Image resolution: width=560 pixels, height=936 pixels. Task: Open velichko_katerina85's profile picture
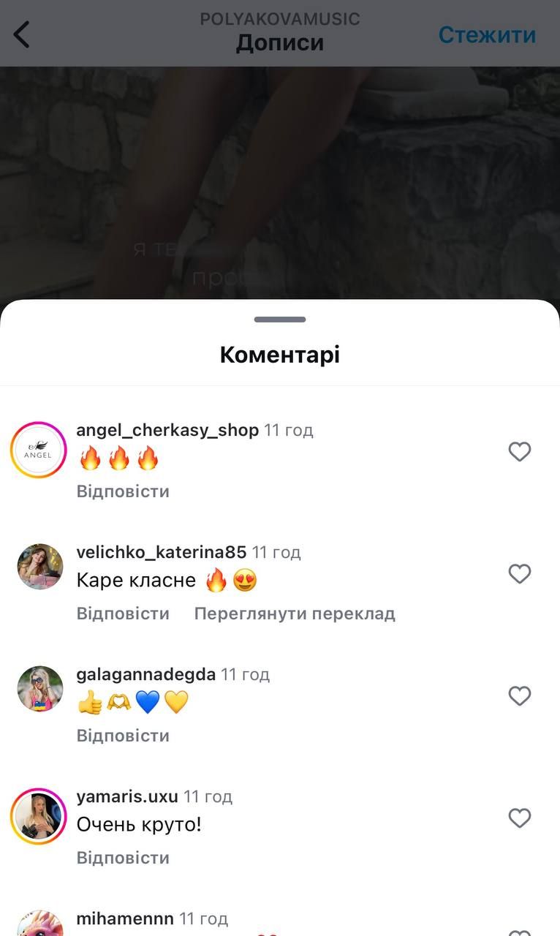(x=40, y=567)
